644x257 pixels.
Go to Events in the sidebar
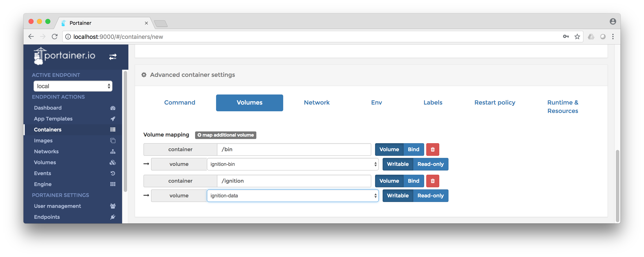[43, 173]
